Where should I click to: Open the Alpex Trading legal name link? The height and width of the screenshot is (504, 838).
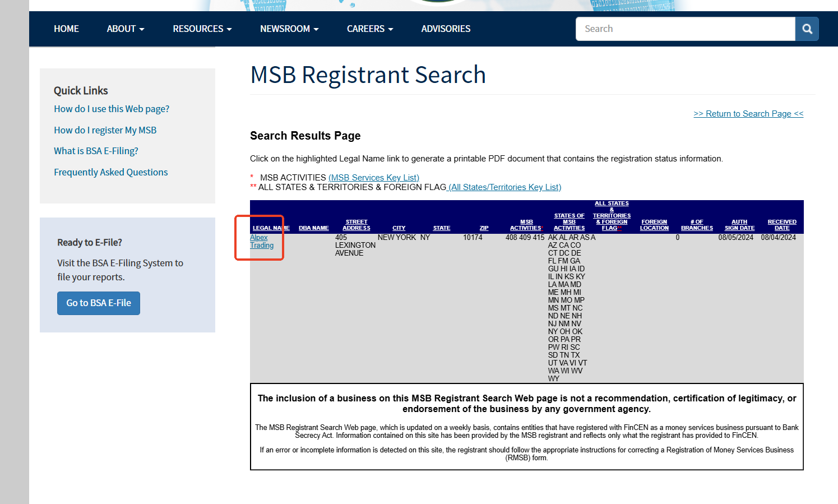click(261, 242)
